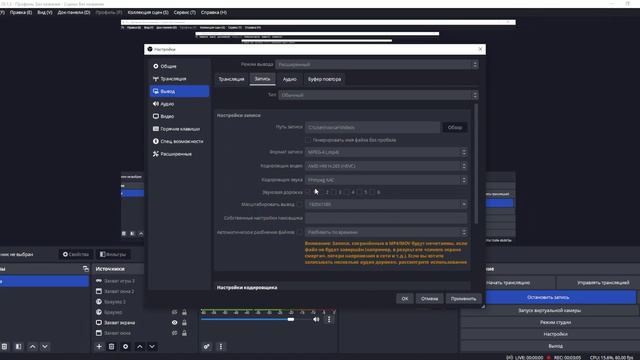640x360 pixels.
Task: Open Кодировщик звука dropdown
Action: pos(386,180)
